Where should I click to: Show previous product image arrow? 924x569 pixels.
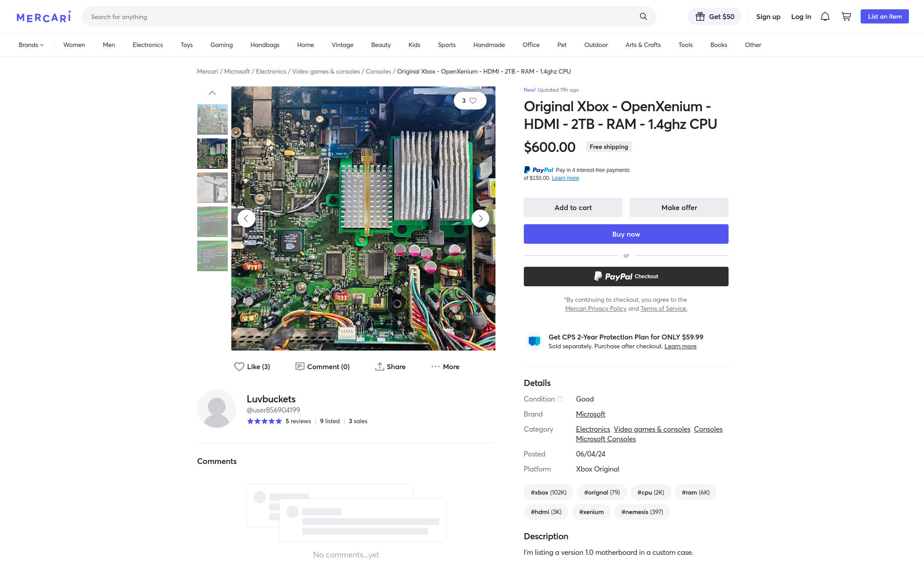[x=246, y=218]
